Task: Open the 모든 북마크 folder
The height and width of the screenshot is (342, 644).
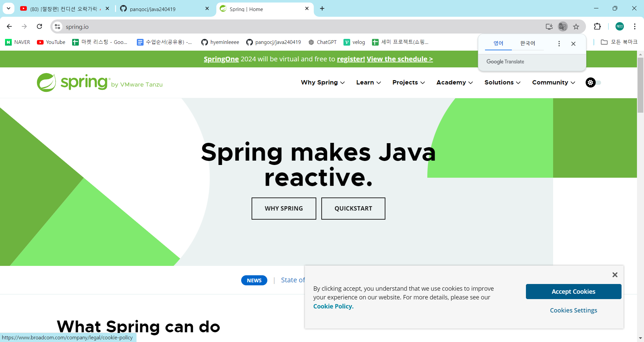Action: (619, 42)
